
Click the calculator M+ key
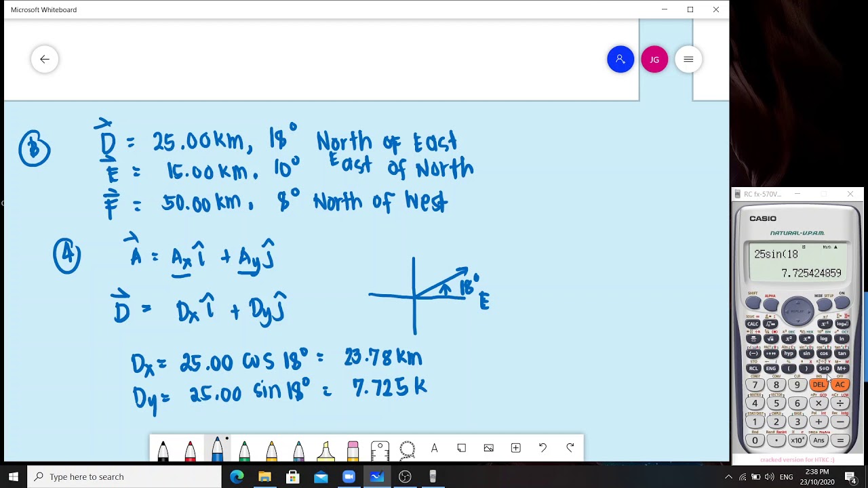[842, 368]
